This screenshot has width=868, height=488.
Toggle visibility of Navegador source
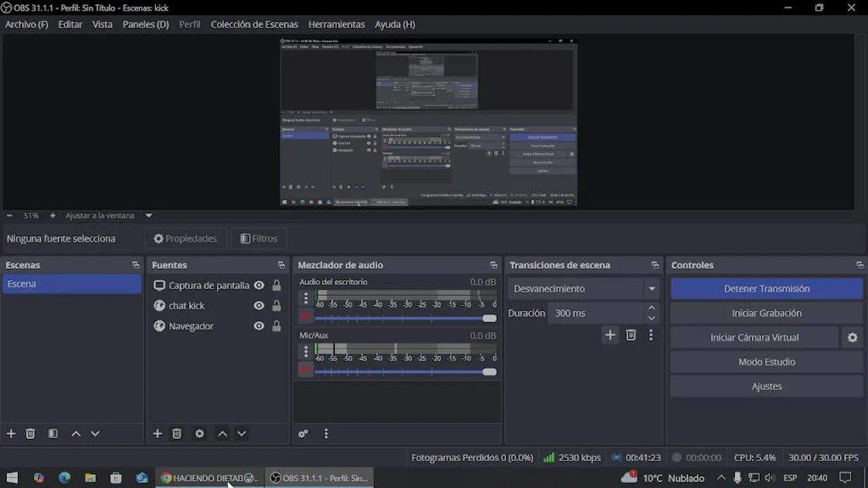259,326
